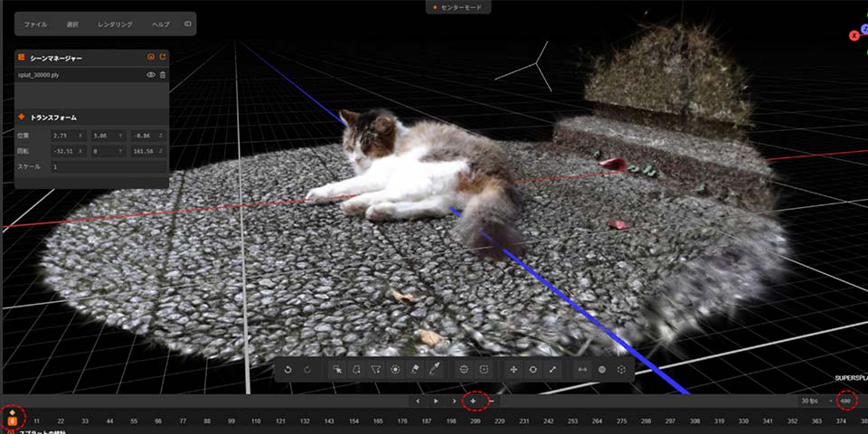Click frame 209 on the timeline
Screen dimensions: 868x434
pyautogui.click(x=475, y=420)
